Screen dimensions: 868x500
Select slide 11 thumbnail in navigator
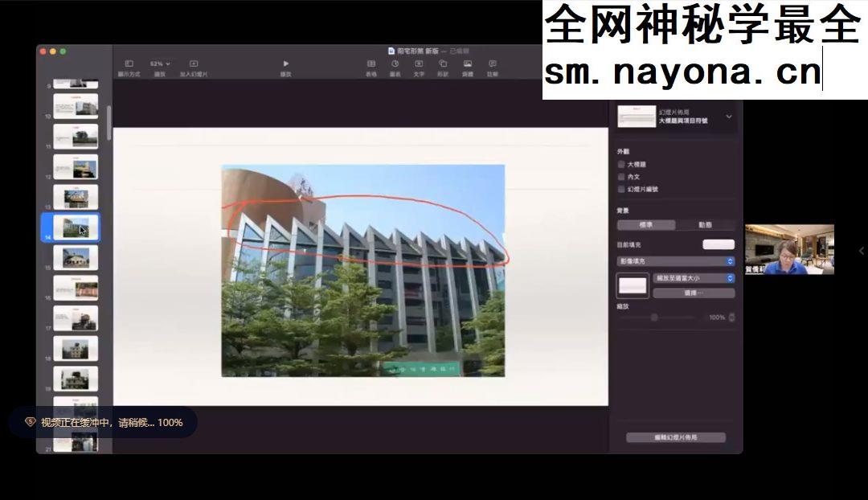[76, 136]
